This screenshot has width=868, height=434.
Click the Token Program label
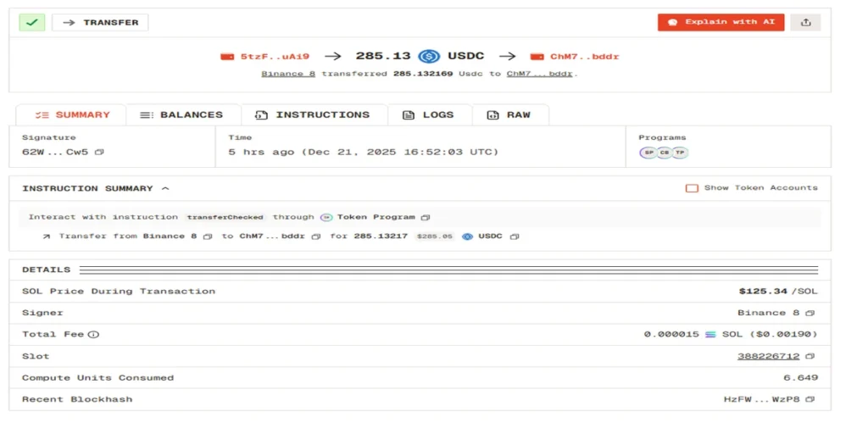point(376,217)
